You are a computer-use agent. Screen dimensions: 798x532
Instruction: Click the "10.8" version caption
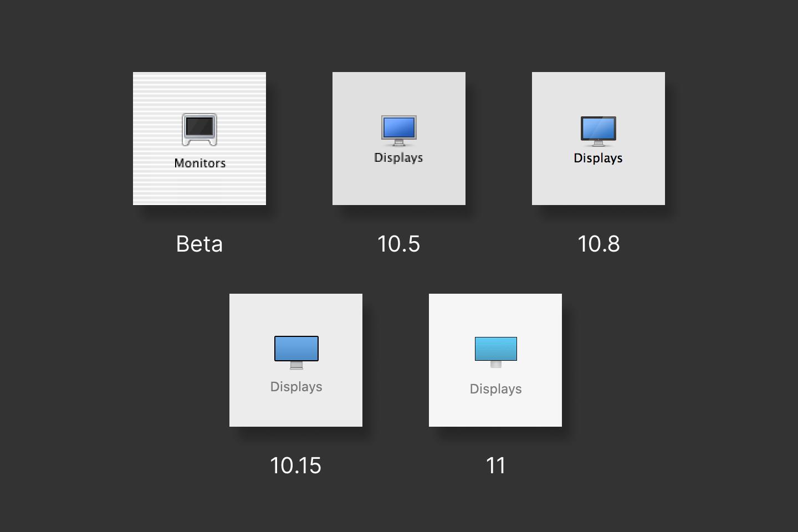598,244
